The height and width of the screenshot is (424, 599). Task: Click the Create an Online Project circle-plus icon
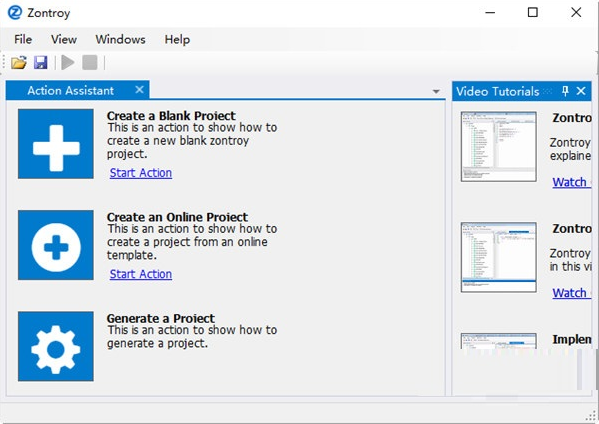(x=56, y=245)
